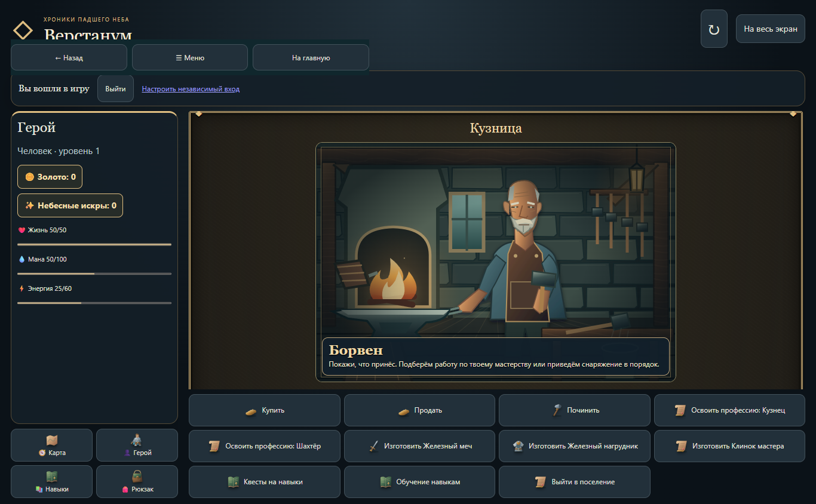
Task: Open the Герой character figure icon
Action: click(x=137, y=440)
